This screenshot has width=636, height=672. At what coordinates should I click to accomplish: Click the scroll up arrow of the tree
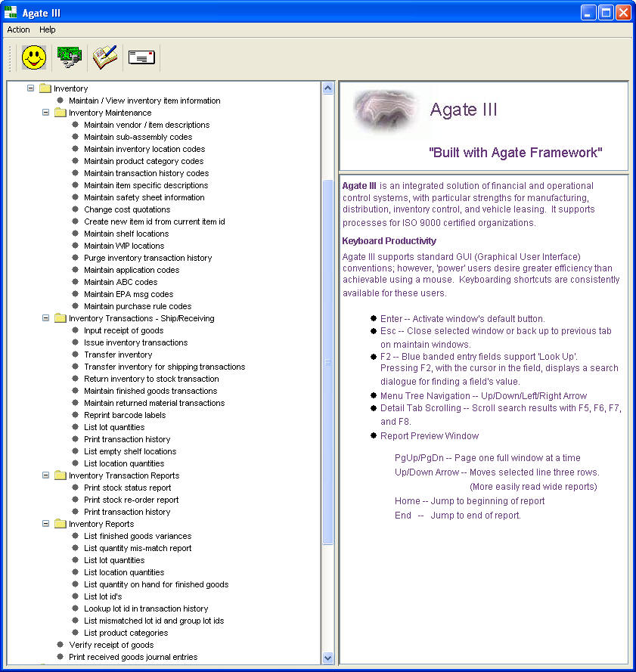coord(327,88)
